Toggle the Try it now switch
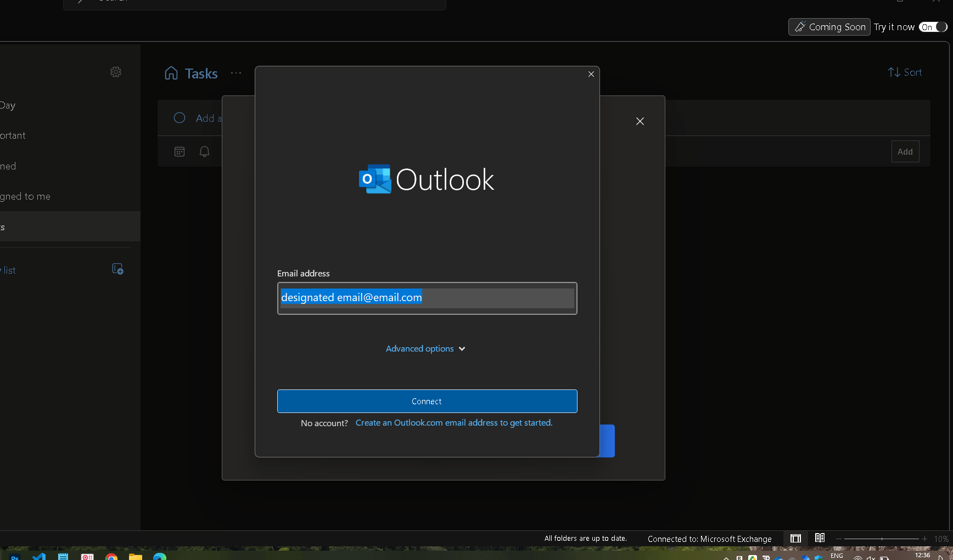This screenshot has width=953, height=560. (933, 27)
